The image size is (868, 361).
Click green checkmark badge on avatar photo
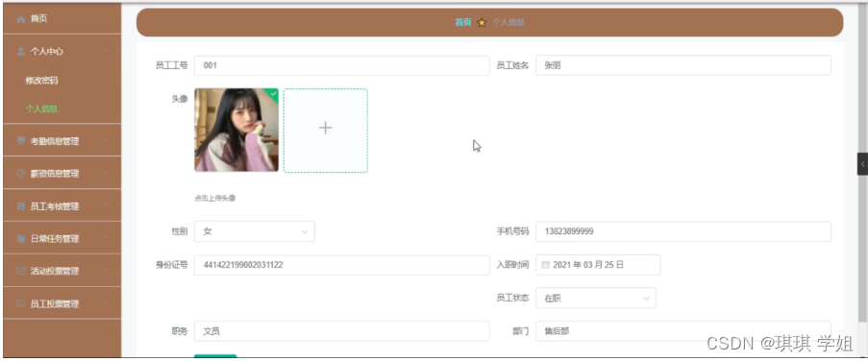273,93
